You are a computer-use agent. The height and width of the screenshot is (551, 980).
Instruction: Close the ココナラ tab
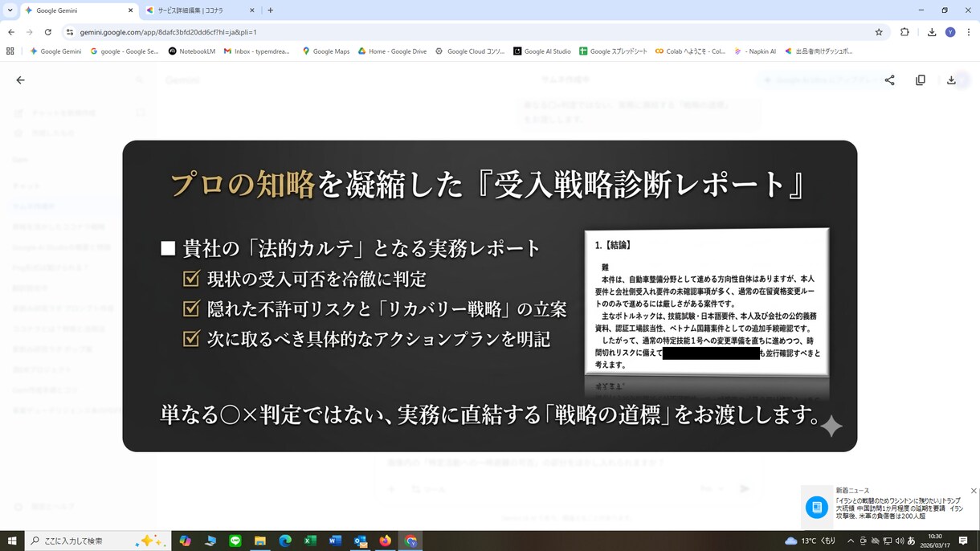coord(251,10)
